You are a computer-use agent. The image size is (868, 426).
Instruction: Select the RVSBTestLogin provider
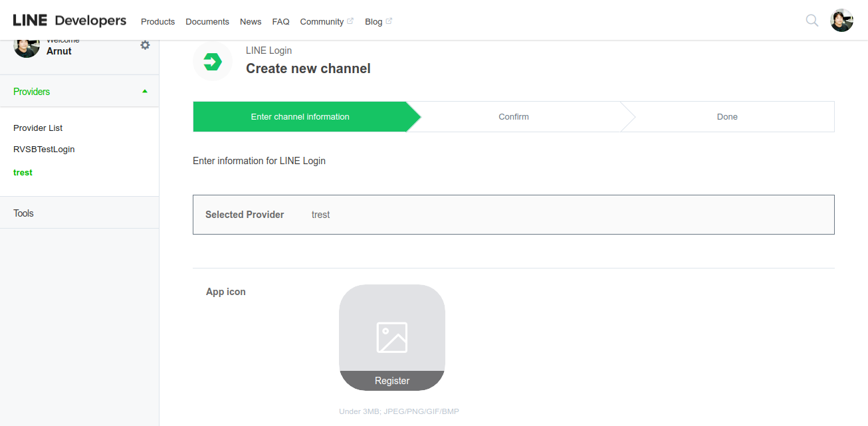44,150
